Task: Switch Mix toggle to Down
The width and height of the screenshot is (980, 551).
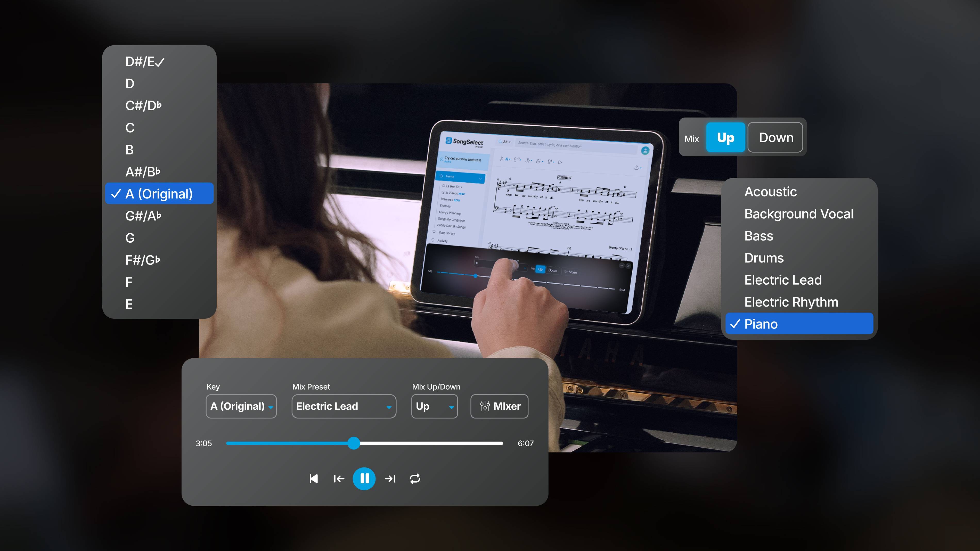Action: 775,137
